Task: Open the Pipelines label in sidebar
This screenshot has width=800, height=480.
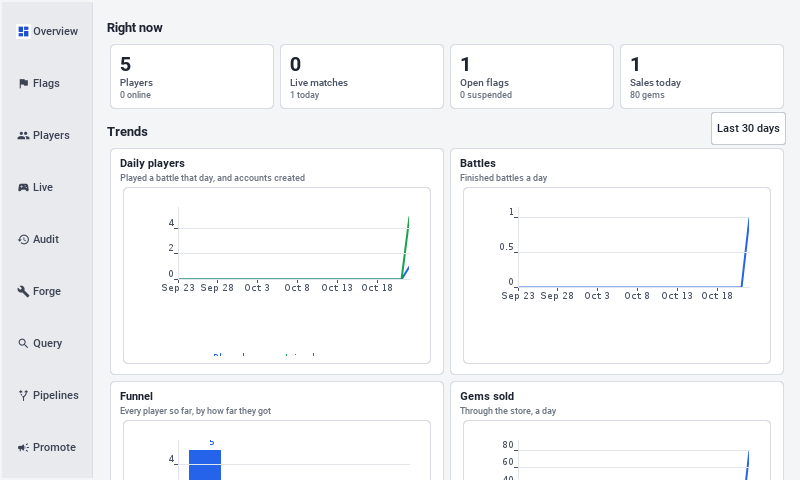Action: tap(56, 396)
